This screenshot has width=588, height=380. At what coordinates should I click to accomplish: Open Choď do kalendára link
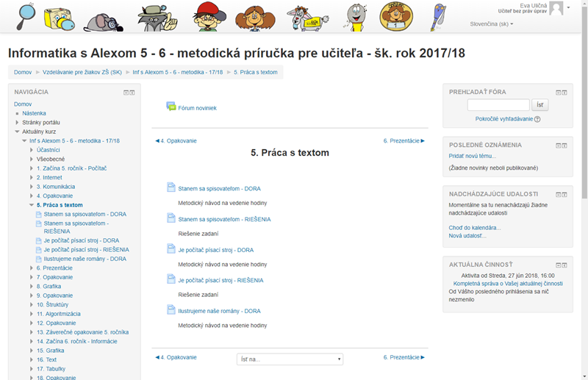tap(475, 228)
